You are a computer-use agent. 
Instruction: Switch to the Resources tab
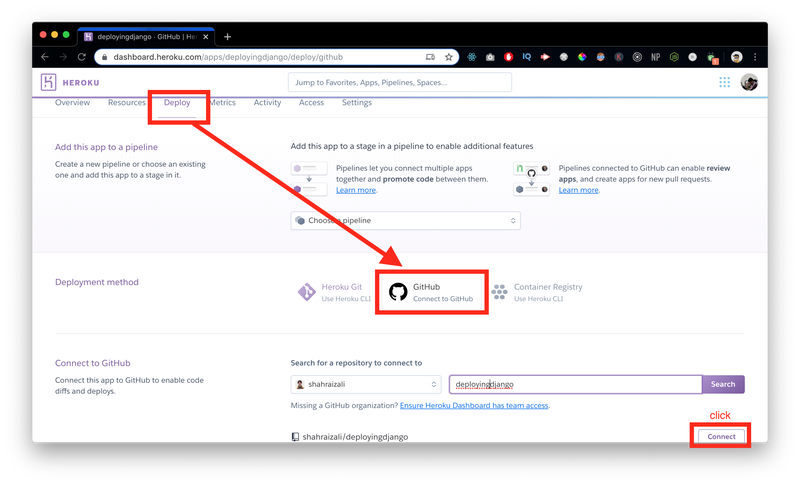pyautogui.click(x=127, y=103)
